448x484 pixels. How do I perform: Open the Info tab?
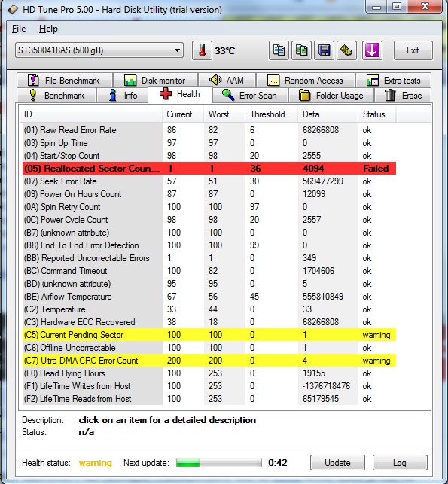point(123,95)
